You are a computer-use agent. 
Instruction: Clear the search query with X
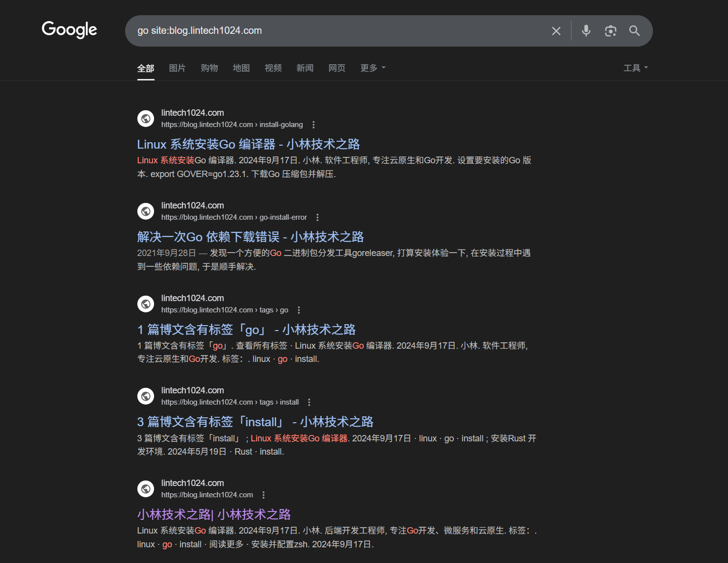(556, 31)
